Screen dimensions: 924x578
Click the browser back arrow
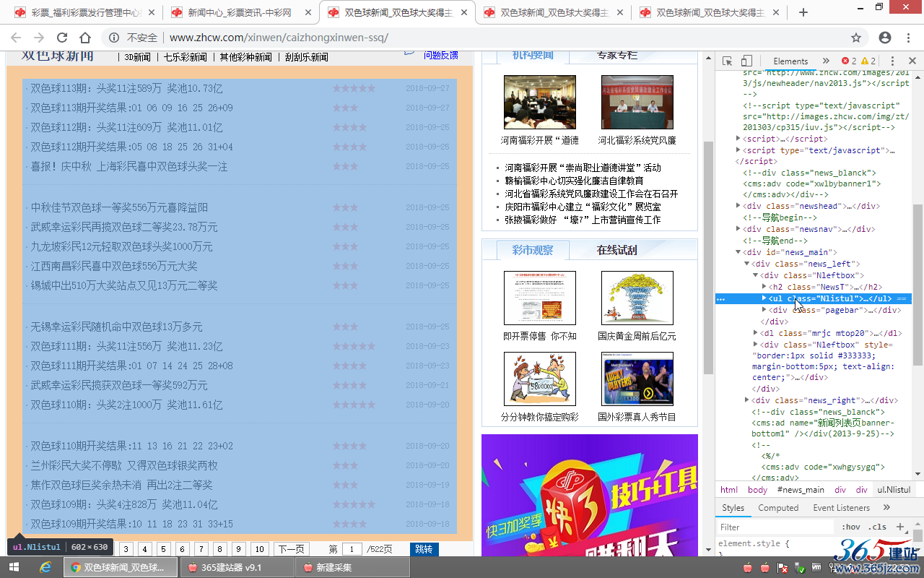pos(16,38)
